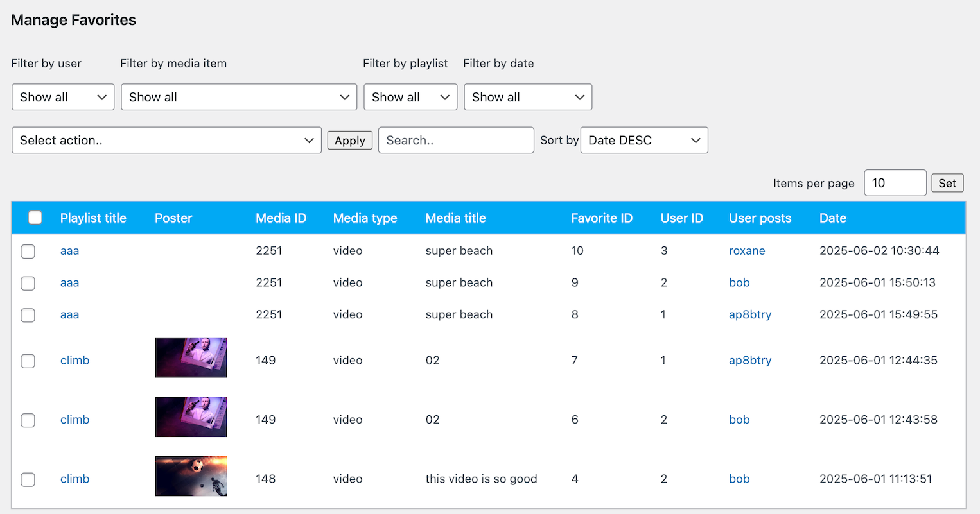Click the ap8btry user link for Favorite ID 8
The image size is (980, 514).
pyautogui.click(x=749, y=315)
